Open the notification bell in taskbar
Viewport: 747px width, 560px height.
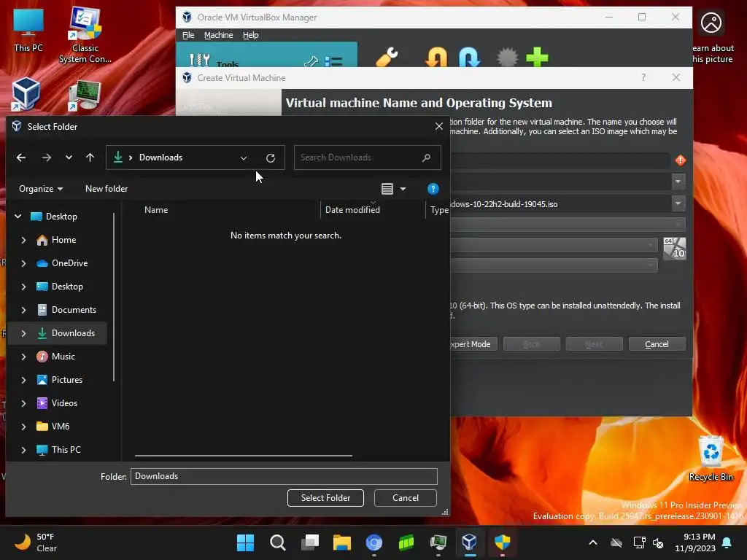tap(727, 542)
